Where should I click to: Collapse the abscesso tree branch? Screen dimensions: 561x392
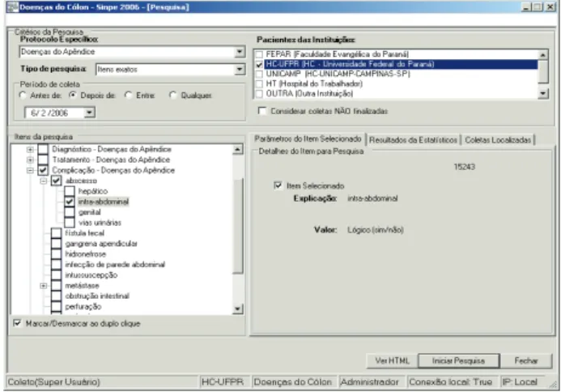pyautogui.click(x=44, y=181)
